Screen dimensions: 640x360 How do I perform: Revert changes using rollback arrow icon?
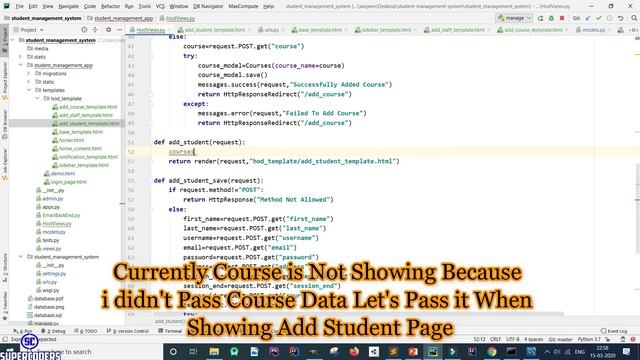click(x=620, y=18)
